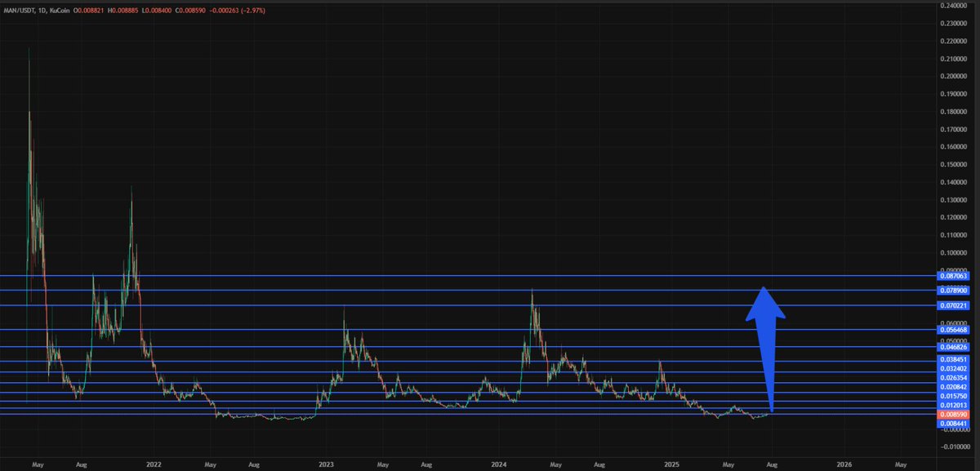Image resolution: width=980 pixels, height=471 pixels.
Task: Click the red current price label 0.008590
Action: point(954,415)
